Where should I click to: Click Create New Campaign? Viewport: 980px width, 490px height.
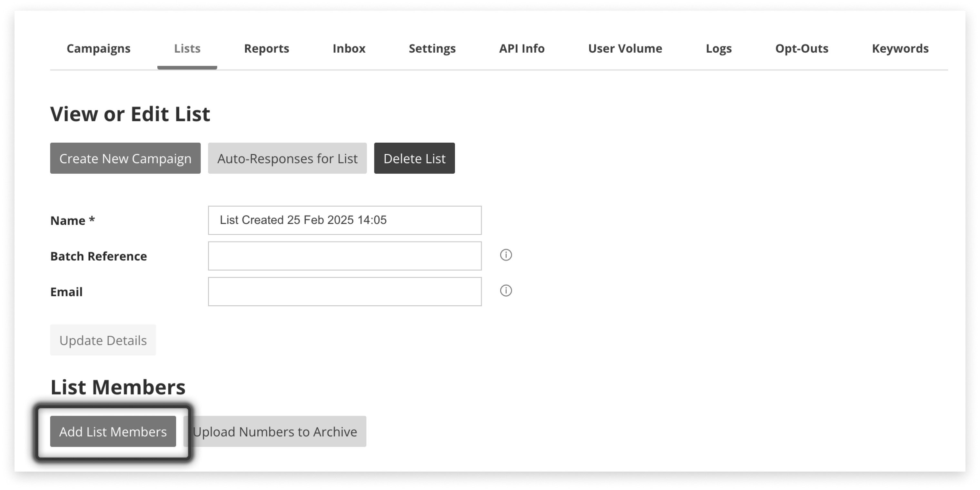tap(125, 158)
